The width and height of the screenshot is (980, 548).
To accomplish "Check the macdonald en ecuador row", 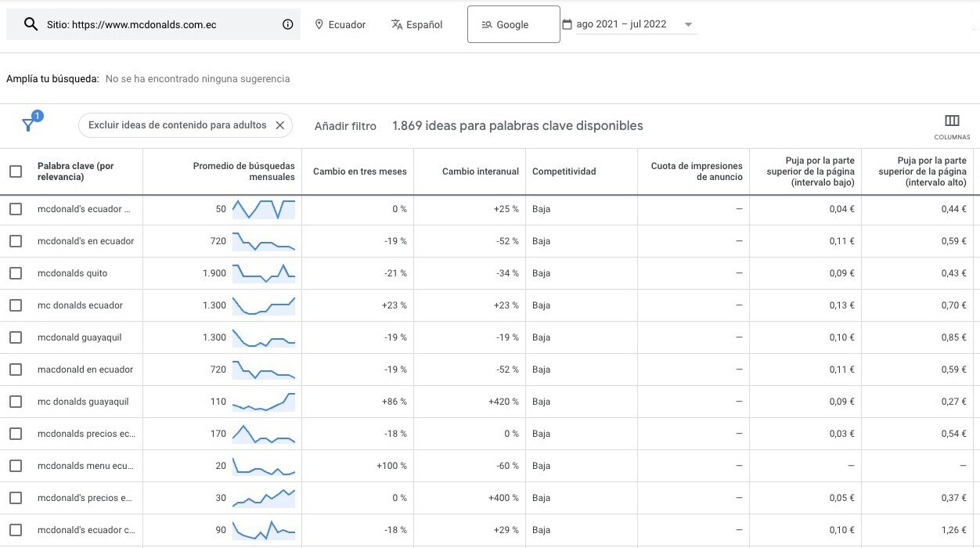I will pos(16,370).
